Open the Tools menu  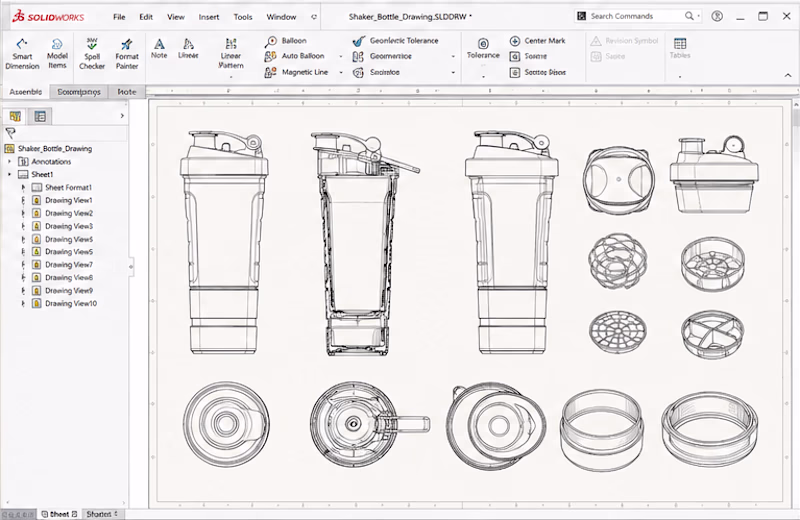click(243, 17)
